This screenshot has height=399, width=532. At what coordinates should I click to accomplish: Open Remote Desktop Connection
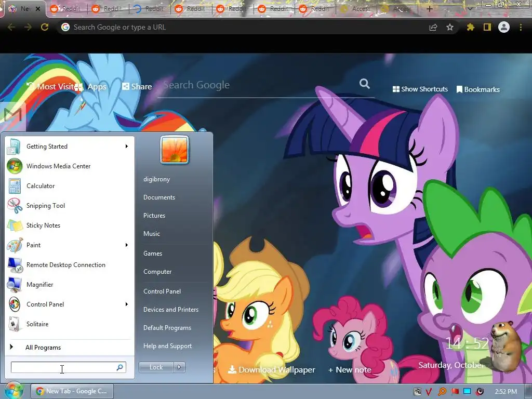(70, 265)
